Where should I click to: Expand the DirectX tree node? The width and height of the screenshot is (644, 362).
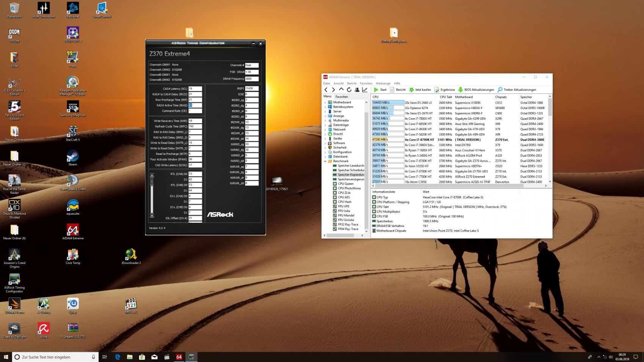pyautogui.click(x=325, y=134)
